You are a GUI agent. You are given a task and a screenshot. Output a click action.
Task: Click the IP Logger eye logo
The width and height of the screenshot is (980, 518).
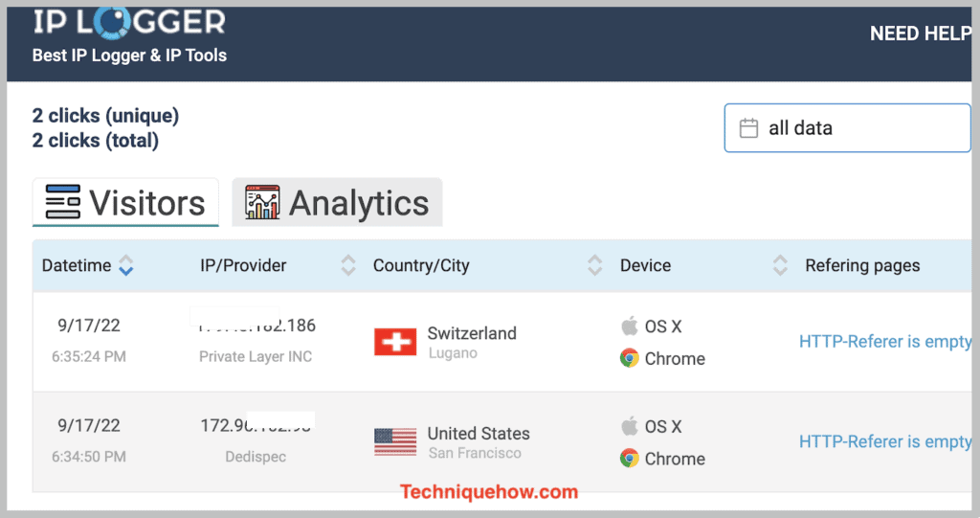[x=113, y=22]
